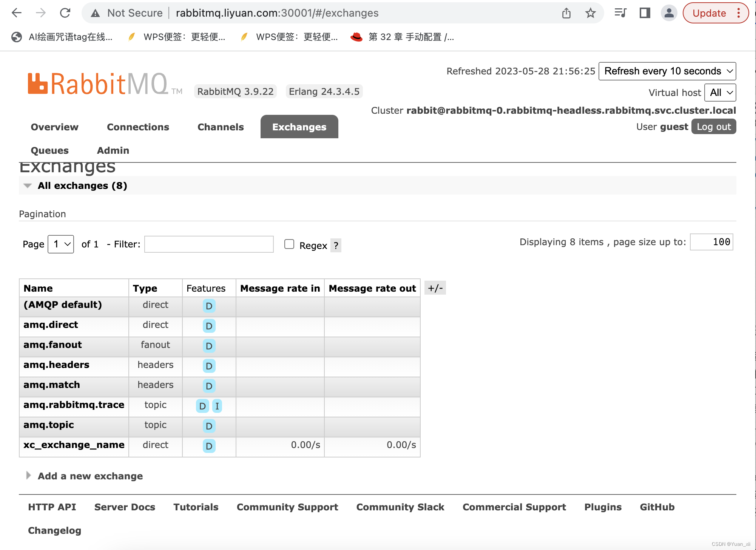Click the Queues navigation icon

click(x=49, y=150)
